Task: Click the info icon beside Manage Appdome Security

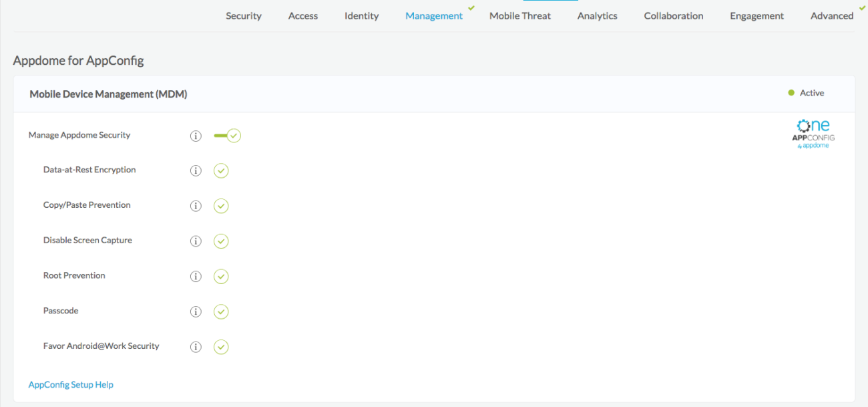Action: tap(196, 136)
